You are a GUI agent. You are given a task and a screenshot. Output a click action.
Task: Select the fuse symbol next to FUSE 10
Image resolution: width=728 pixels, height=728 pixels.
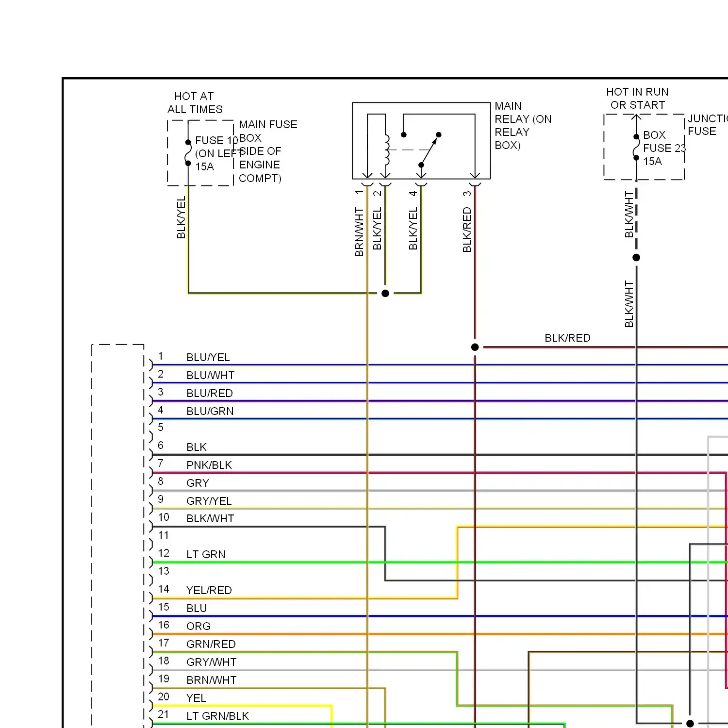coord(188,153)
